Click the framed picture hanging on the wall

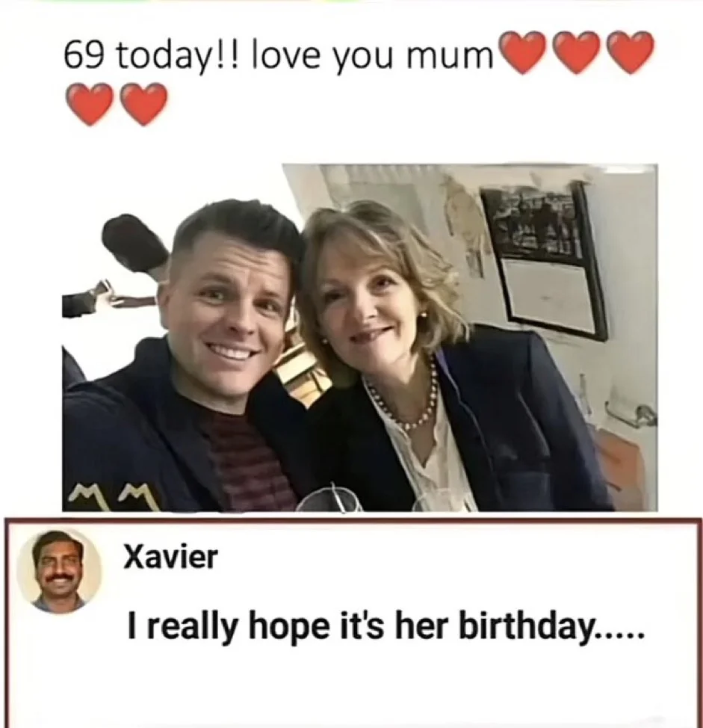pos(545,259)
